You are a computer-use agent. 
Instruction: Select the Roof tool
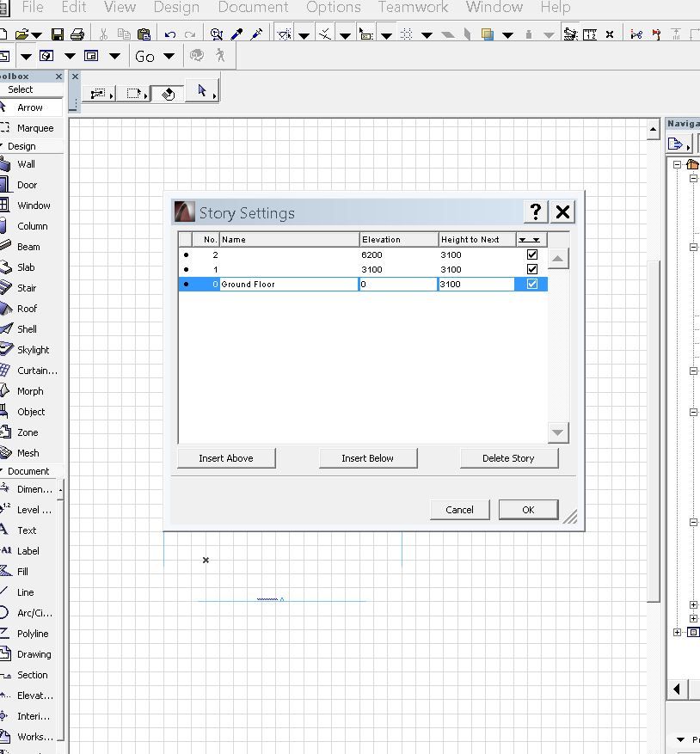coord(27,309)
